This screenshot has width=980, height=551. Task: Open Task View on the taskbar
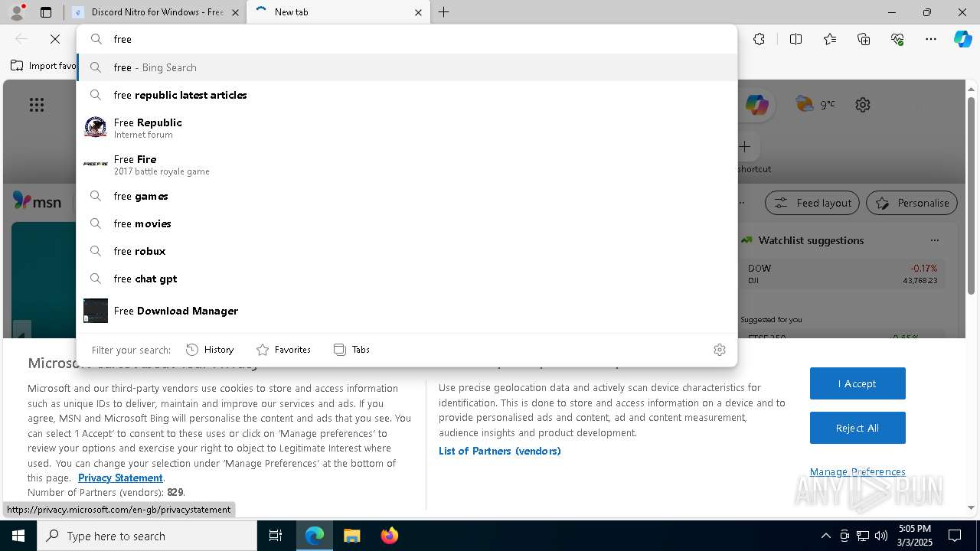click(276, 536)
